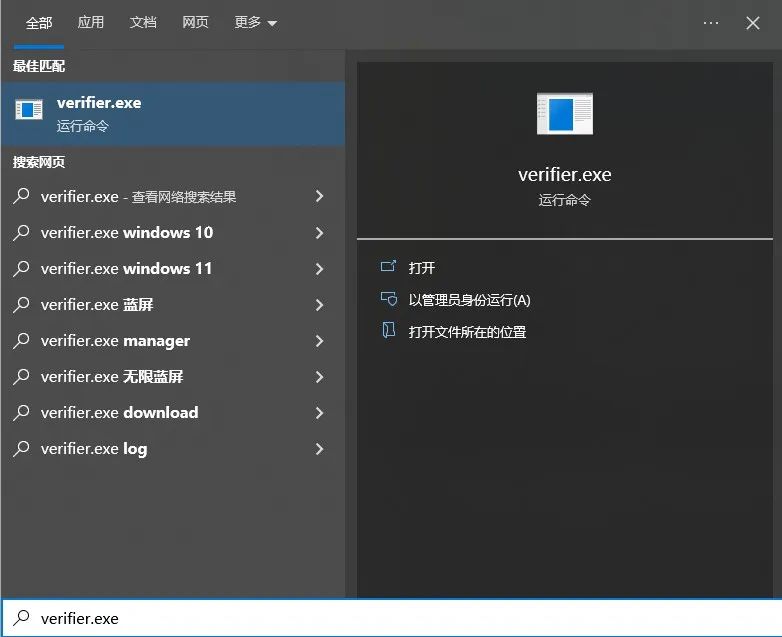Select suggestion verifier.exe windows 10
This screenshot has height=637, width=782.
[173, 232]
